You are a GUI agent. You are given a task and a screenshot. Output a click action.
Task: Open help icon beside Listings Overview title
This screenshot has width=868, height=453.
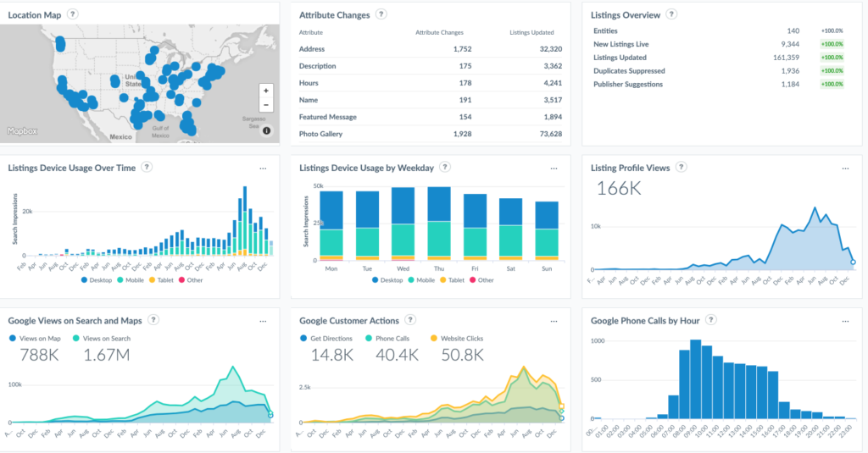click(x=671, y=14)
